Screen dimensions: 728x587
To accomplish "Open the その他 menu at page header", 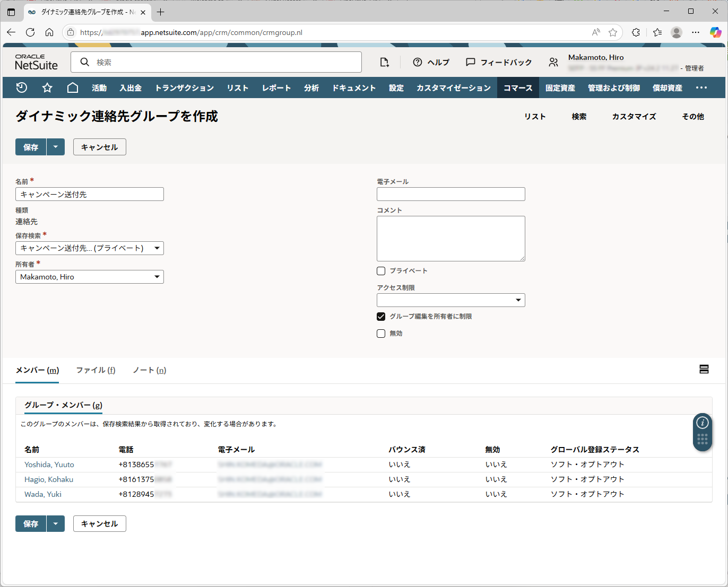I will tap(693, 117).
